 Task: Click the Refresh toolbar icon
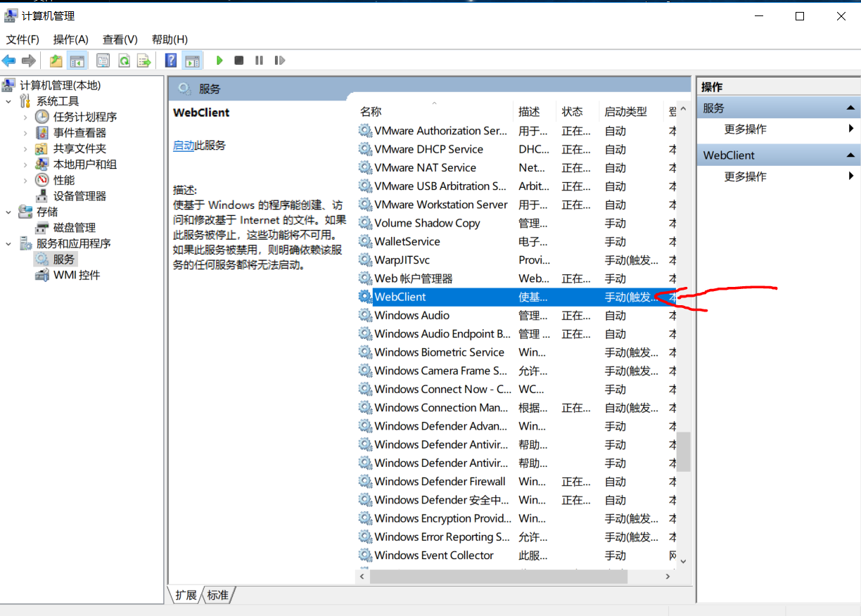point(124,61)
